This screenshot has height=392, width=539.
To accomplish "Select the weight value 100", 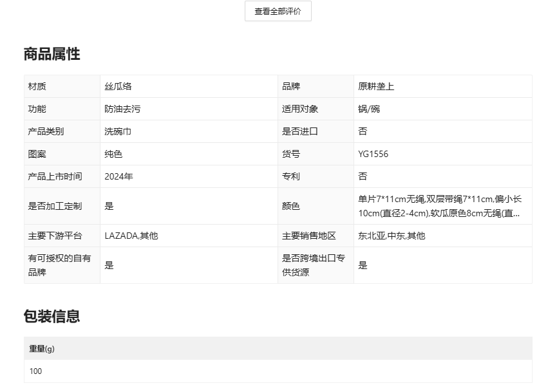I will point(35,371).
